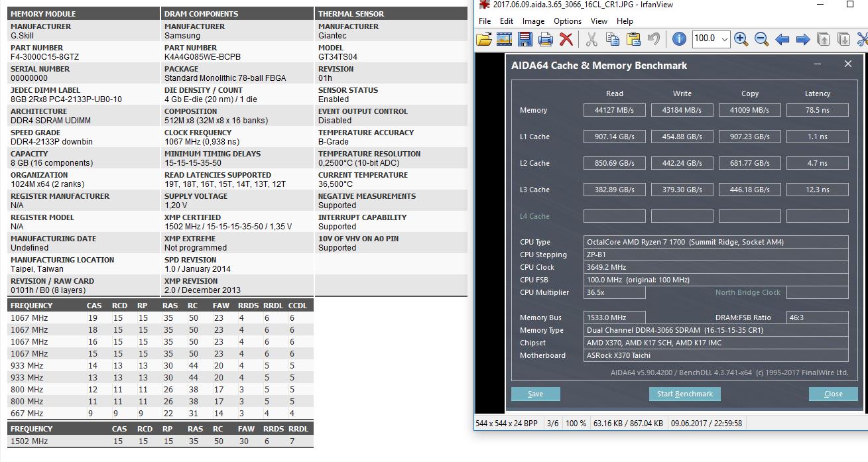Click part number F4-3000C15-8GTZ
Viewport: 868px width, 462px height.
[x=44, y=57]
